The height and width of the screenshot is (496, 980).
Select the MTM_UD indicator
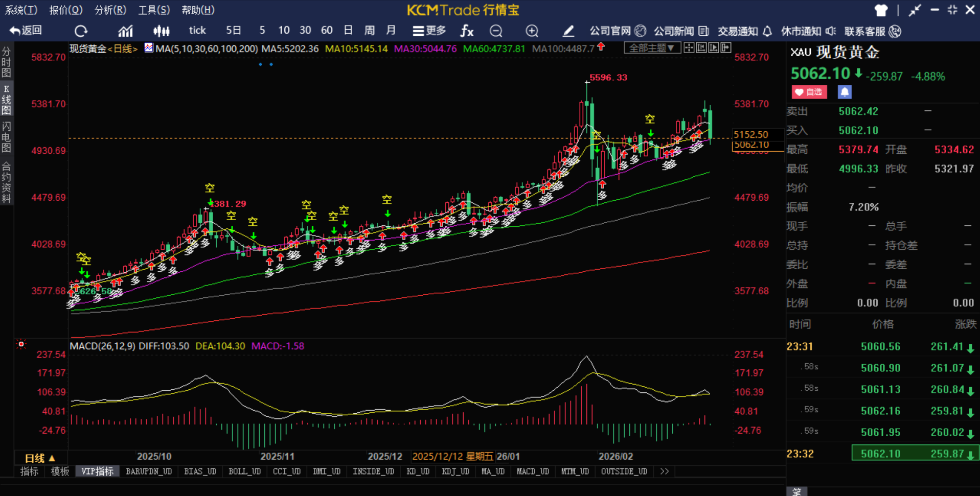coord(575,471)
